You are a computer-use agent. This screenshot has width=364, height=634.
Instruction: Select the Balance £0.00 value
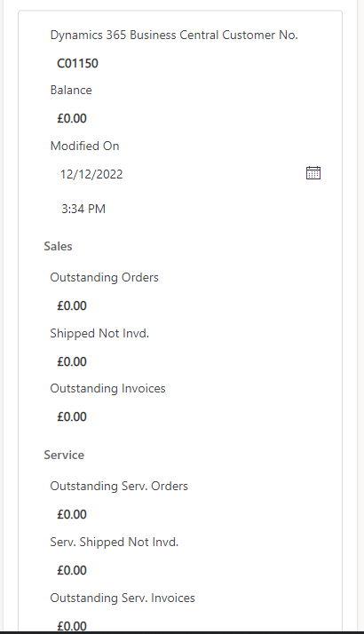[72, 118]
